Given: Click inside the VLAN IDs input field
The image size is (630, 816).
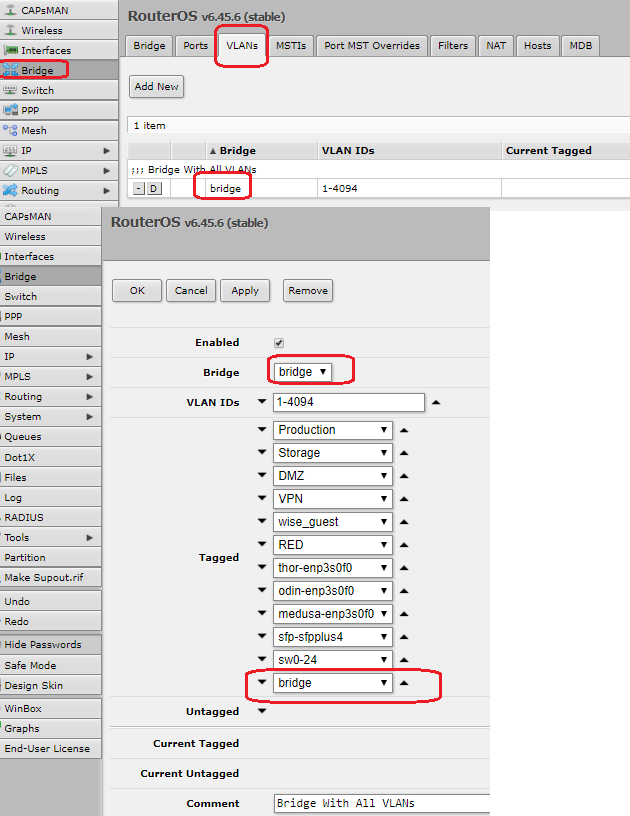Looking at the screenshot, I should click(349, 402).
